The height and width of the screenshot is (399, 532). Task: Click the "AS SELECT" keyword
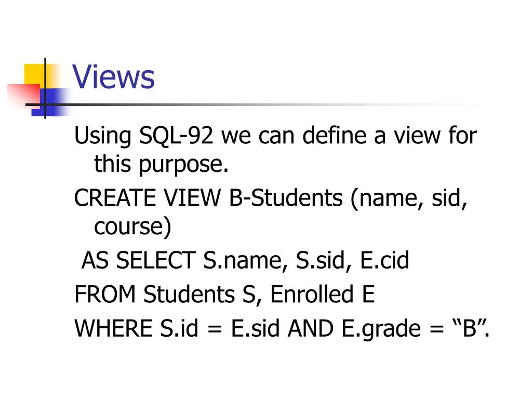click(x=138, y=260)
